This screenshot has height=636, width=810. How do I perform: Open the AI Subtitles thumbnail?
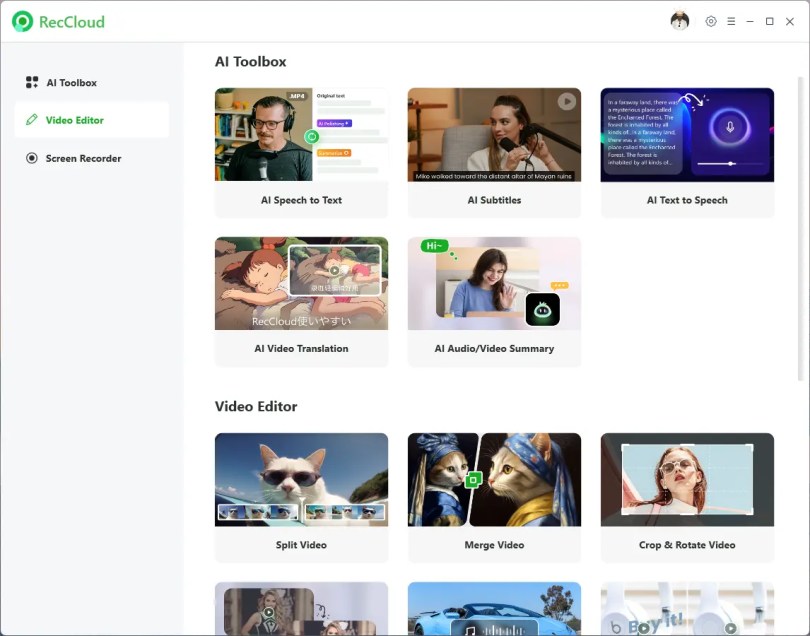pyautogui.click(x=494, y=134)
